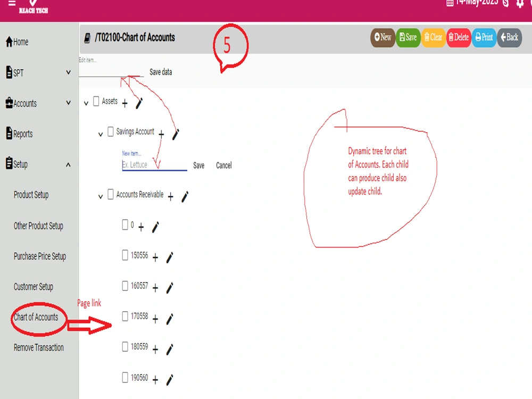Tick the 160557 checkbox
The width and height of the screenshot is (532, 399).
pyautogui.click(x=125, y=286)
